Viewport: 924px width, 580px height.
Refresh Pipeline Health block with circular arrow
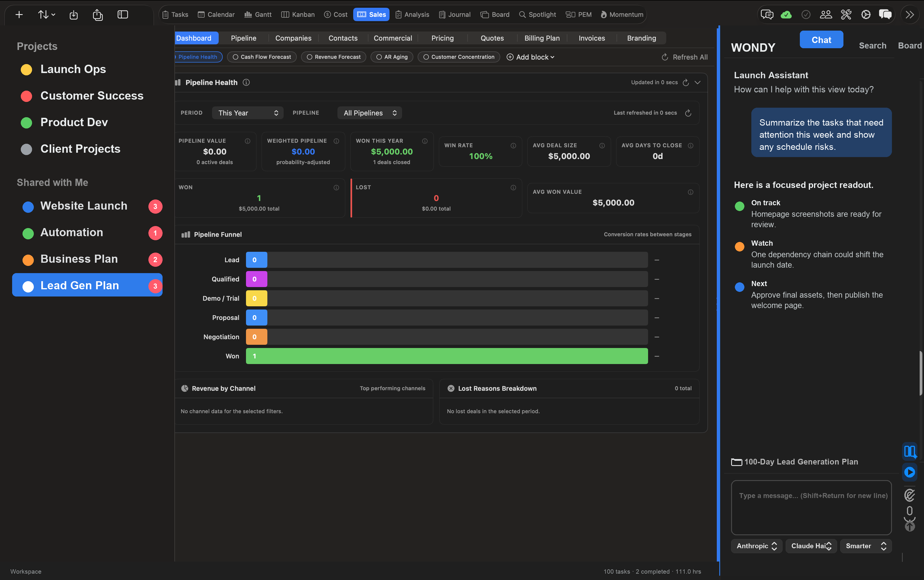(x=686, y=83)
